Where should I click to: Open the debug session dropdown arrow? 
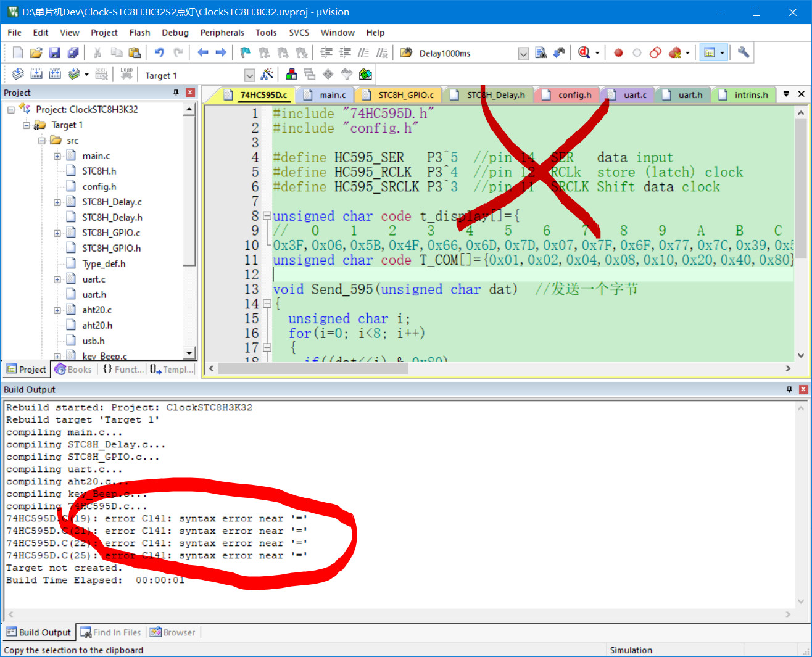(x=597, y=53)
